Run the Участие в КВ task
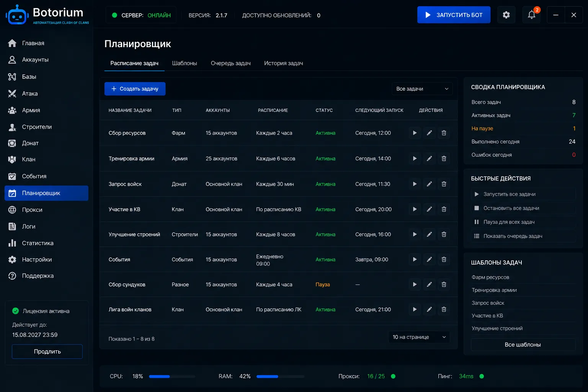The width and height of the screenshot is (588, 392). point(415,209)
